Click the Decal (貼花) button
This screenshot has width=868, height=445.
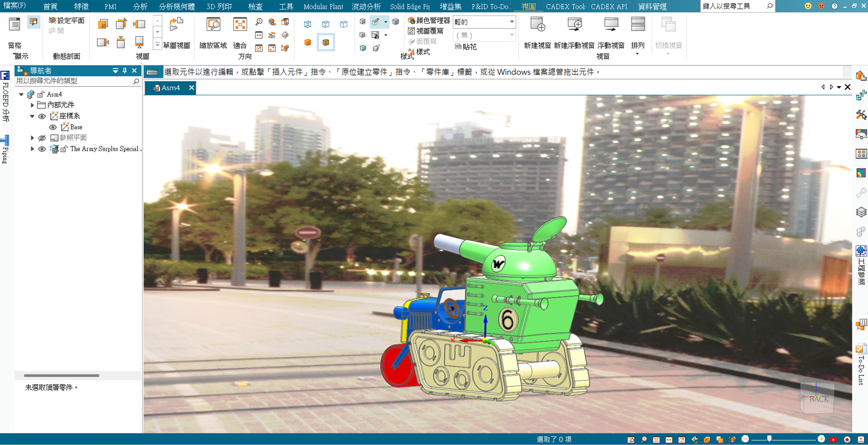pos(466,47)
